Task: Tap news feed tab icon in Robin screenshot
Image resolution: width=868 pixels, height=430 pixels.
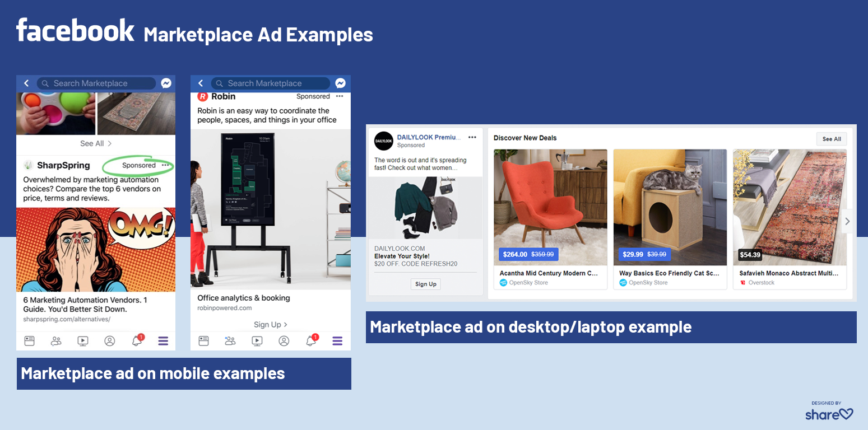Action: 203,340
